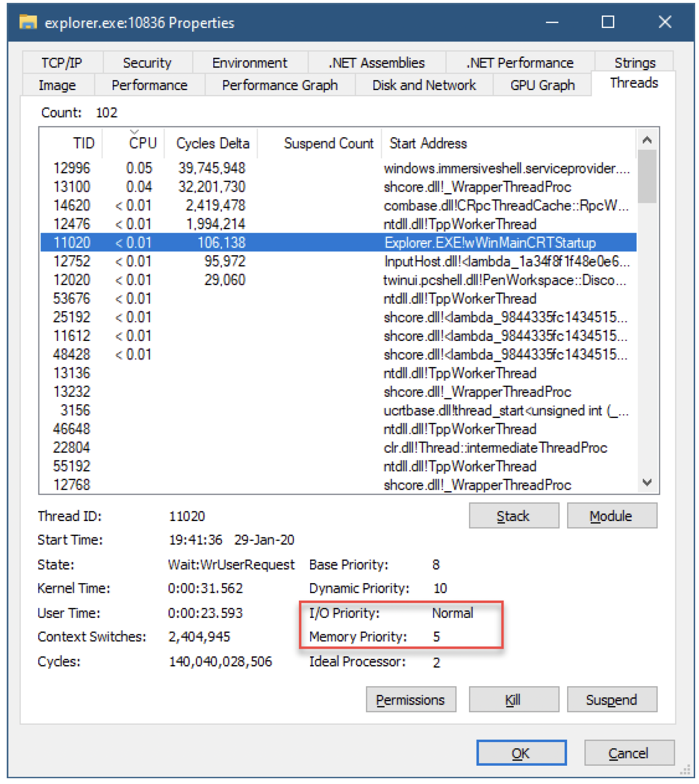Select thread 3156 ucrtbase.dll row
The width and height of the screenshot is (699, 784).
point(338,410)
